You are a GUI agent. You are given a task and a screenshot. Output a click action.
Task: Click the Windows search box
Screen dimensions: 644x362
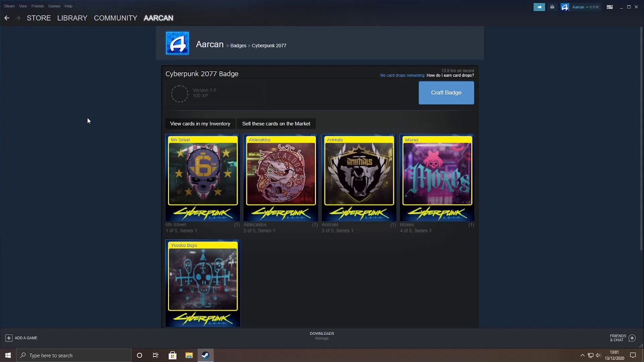[x=74, y=355]
